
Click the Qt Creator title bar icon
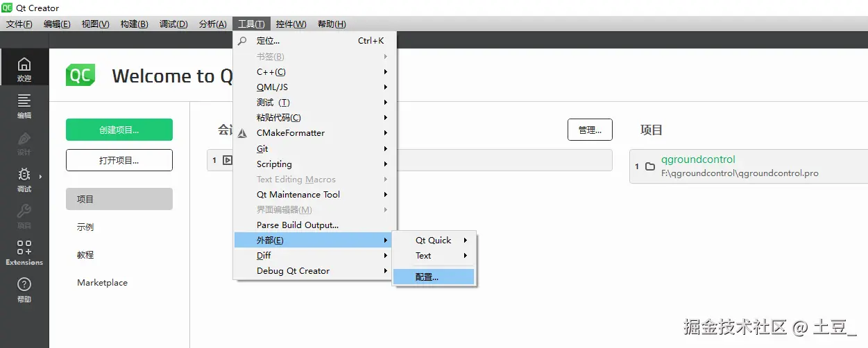coord(8,8)
